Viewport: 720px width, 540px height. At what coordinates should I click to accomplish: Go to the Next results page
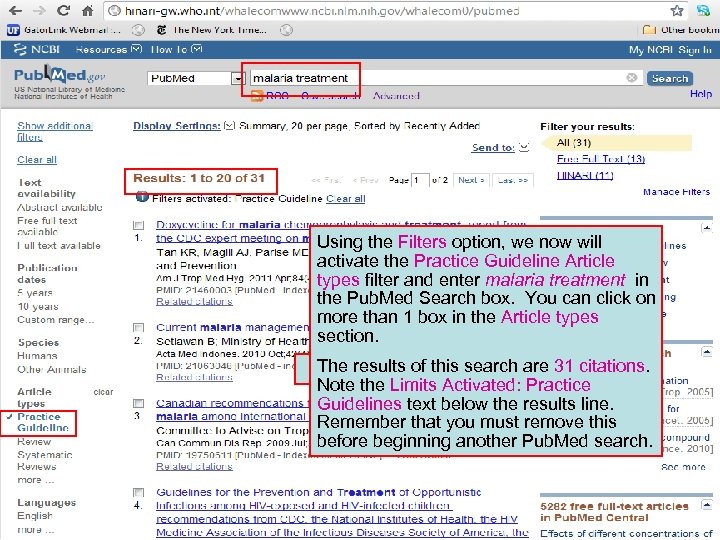coord(471,180)
